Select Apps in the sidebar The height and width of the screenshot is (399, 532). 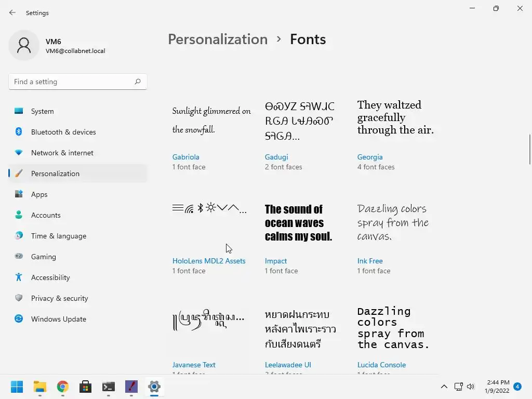pos(78,194)
